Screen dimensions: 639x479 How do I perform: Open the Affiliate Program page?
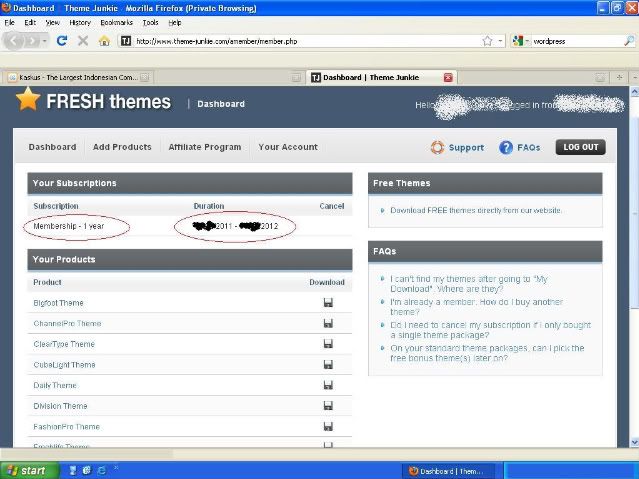205,147
